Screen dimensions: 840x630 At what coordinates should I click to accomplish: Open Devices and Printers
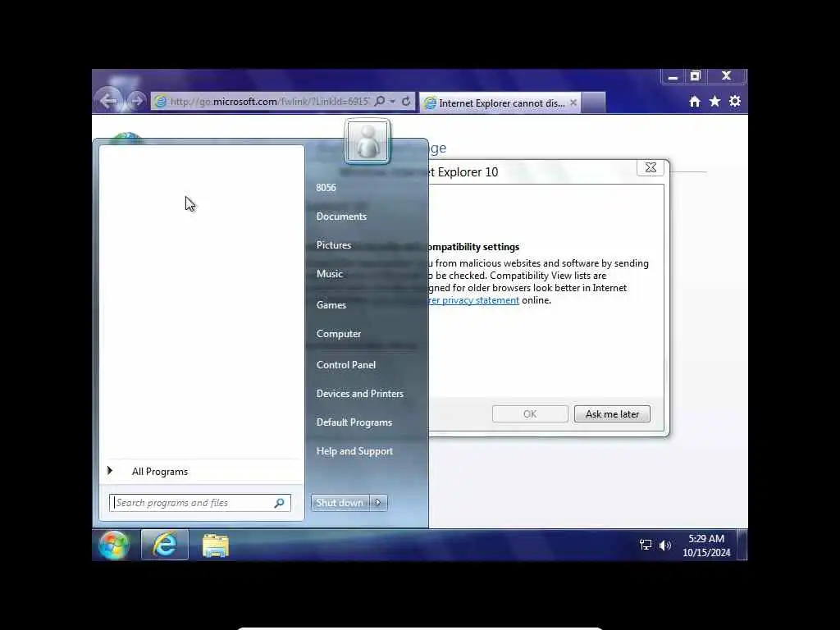(x=359, y=394)
